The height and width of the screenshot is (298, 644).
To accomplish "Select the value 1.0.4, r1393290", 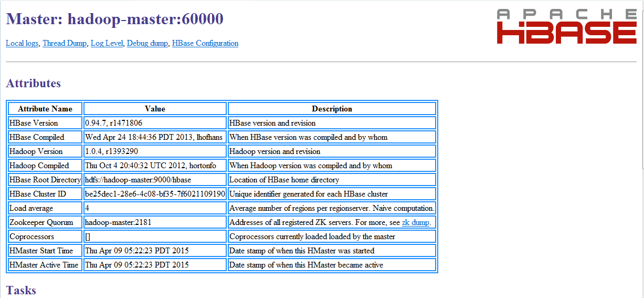I will point(155,151).
